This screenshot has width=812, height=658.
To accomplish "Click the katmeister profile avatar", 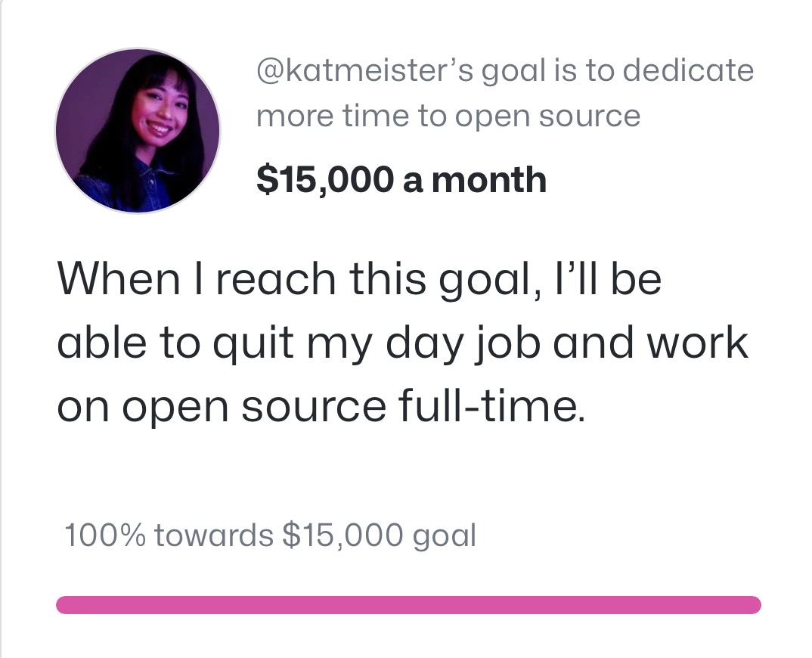I will pos(137,131).
